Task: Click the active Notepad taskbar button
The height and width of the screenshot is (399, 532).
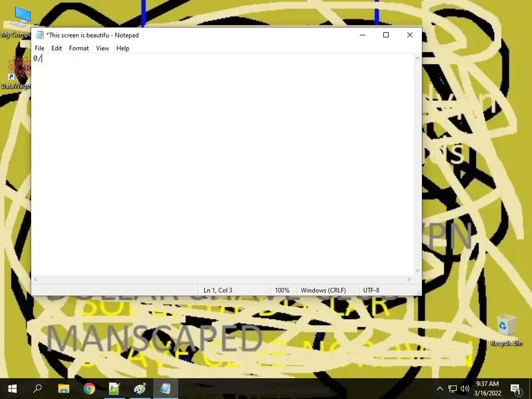Action: tap(166, 389)
